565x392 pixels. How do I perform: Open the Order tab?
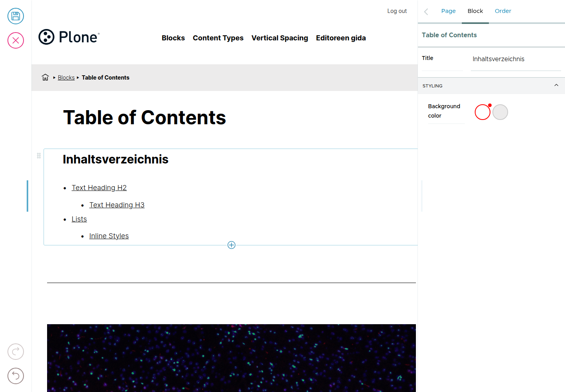(503, 11)
